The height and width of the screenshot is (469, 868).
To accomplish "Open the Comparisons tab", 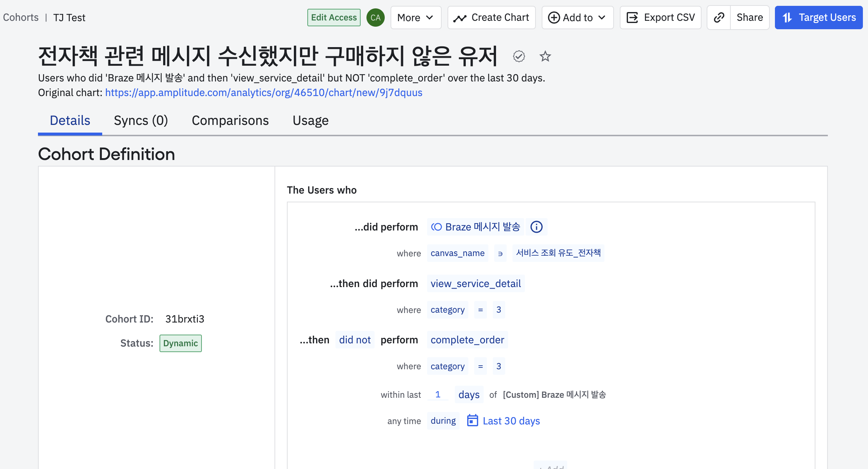I will (x=230, y=121).
